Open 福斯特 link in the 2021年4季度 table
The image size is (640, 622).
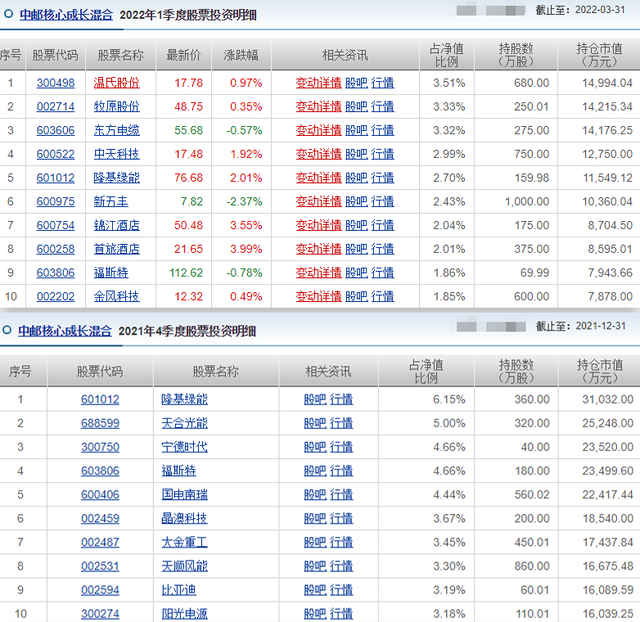point(179,471)
